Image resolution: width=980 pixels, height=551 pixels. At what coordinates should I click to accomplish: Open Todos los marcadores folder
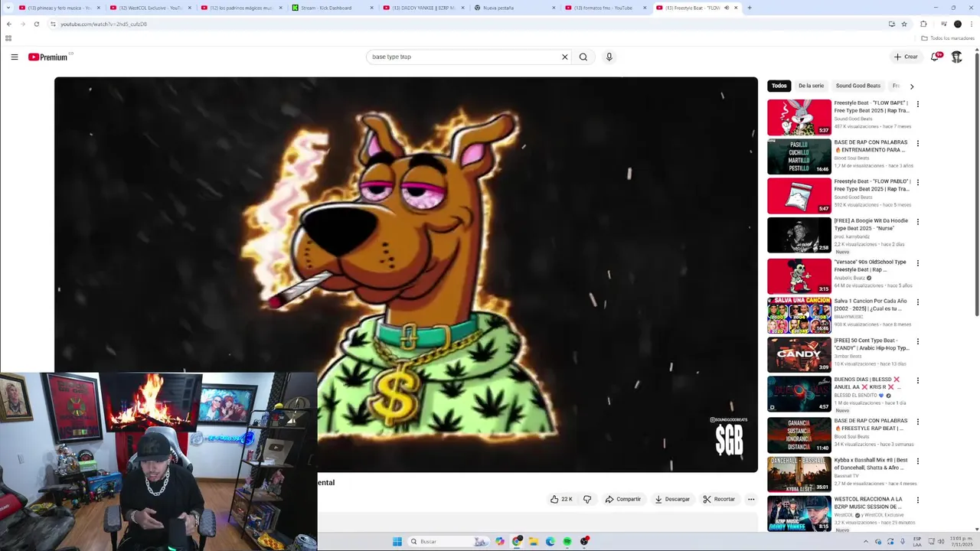948,38
